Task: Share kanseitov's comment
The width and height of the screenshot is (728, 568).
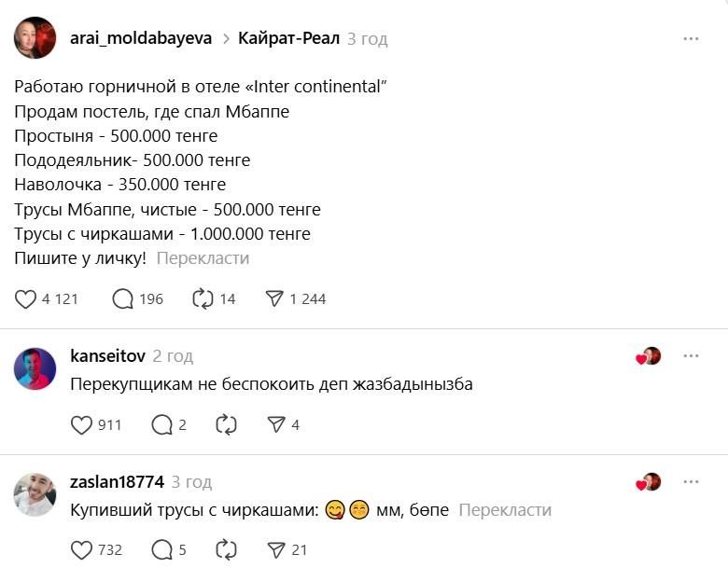Action: [x=275, y=424]
